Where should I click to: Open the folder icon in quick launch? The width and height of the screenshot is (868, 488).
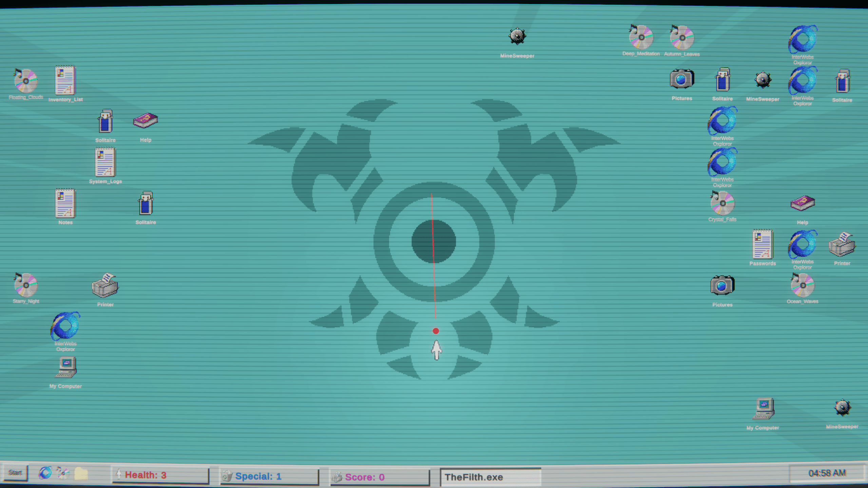[x=81, y=473]
